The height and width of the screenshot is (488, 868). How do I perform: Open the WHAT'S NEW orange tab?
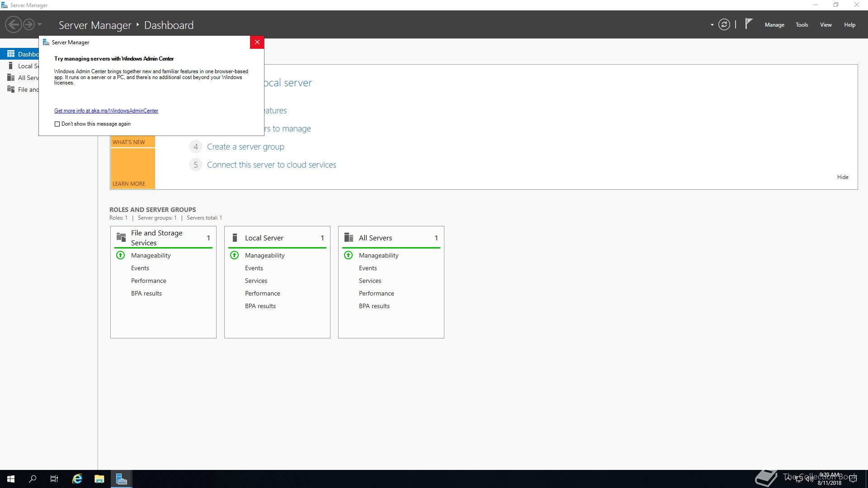pos(132,142)
